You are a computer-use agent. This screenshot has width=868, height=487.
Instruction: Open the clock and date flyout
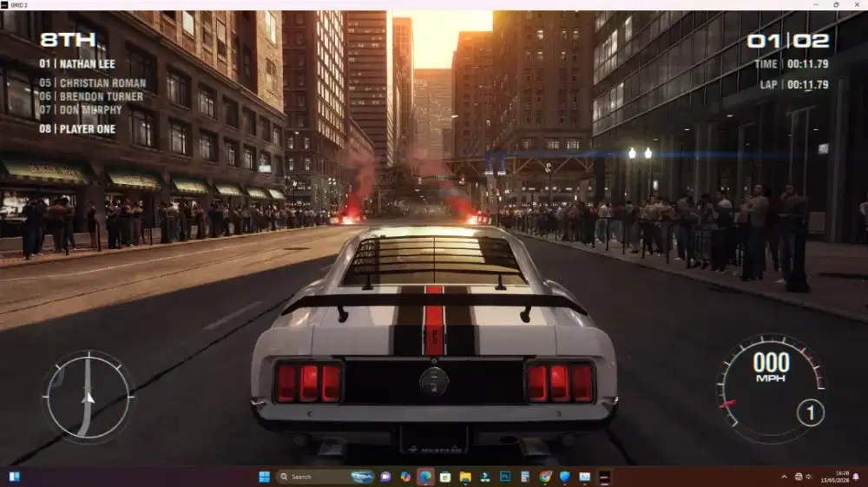click(x=835, y=477)
